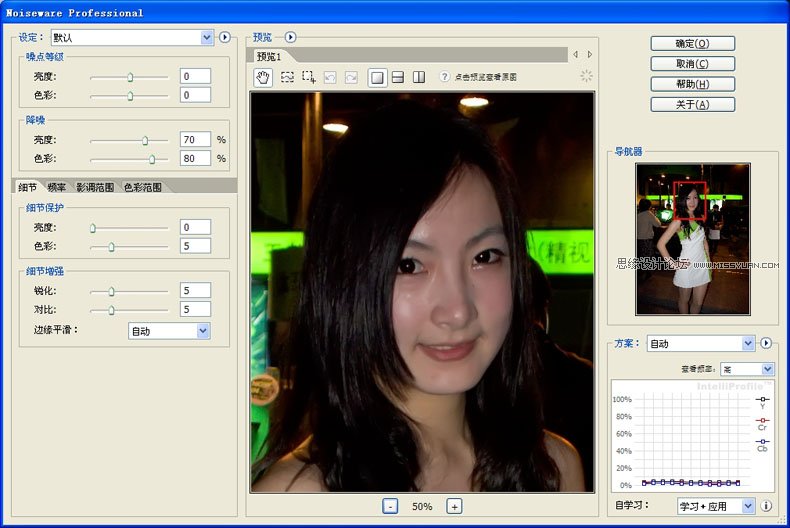Click the zoom out minus button

pyautogui.click(x=390, y=506)
